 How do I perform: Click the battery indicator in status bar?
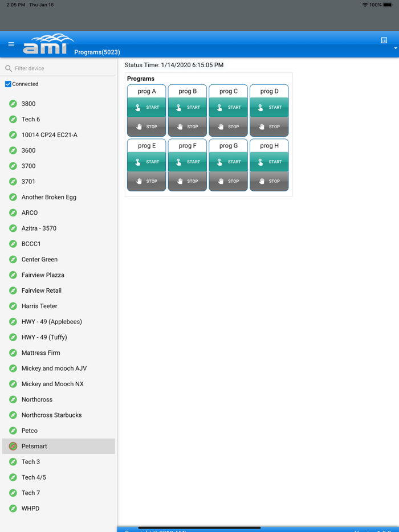click(x=388, y=5)
